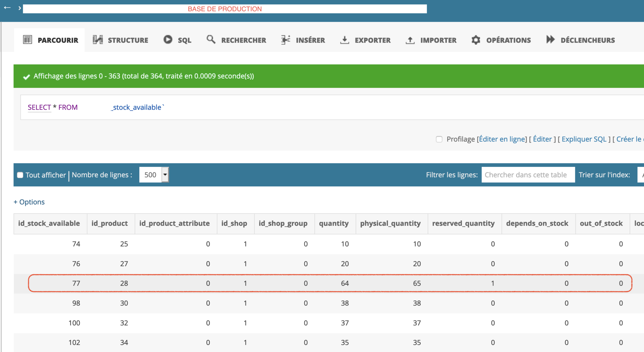Click the Parcourir table icon
Viewport: 644px width, 352px height.
28,40
